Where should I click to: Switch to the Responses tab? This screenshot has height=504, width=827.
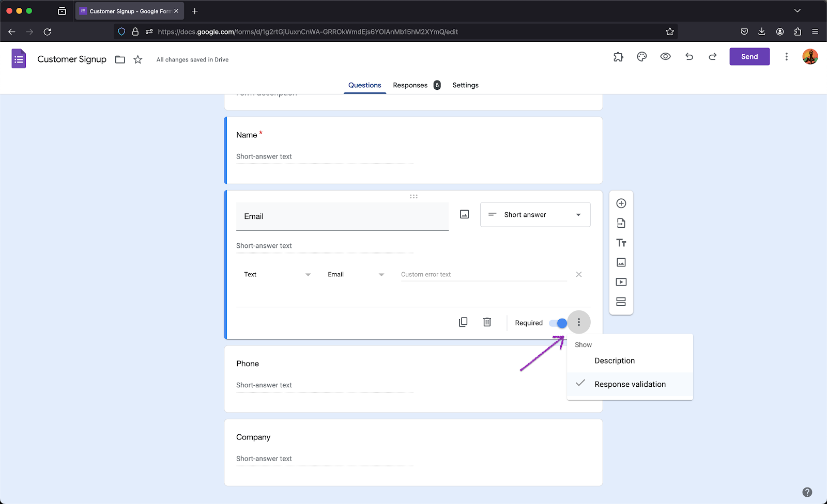point(410,85)
